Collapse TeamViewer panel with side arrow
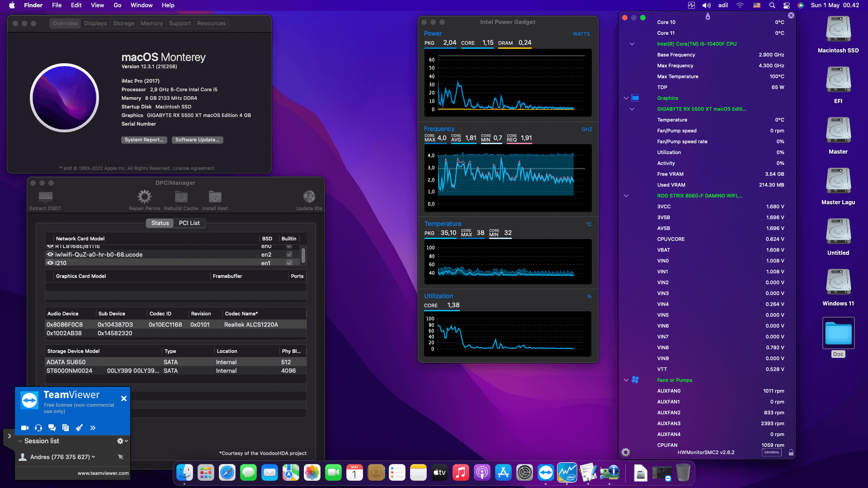Image resolution: width=868 pixels, height=488 pixels. [x=9, y=436]
